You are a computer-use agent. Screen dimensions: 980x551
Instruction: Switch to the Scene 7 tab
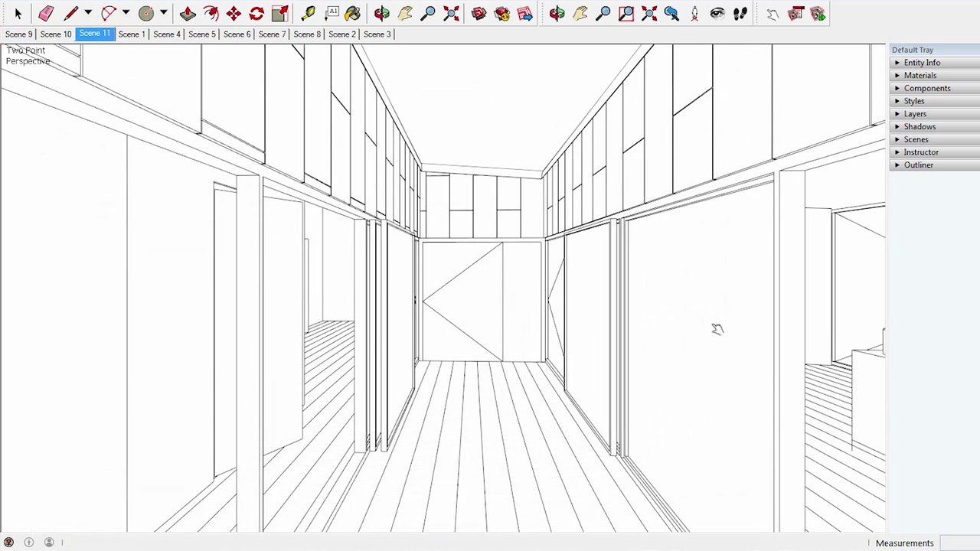(272, 34)
